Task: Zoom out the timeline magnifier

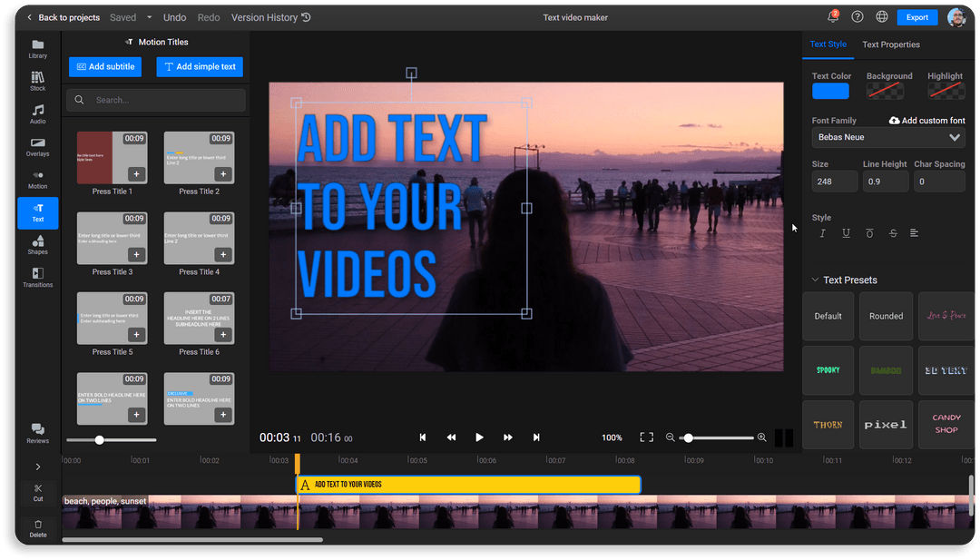Action: click(670, 437)
